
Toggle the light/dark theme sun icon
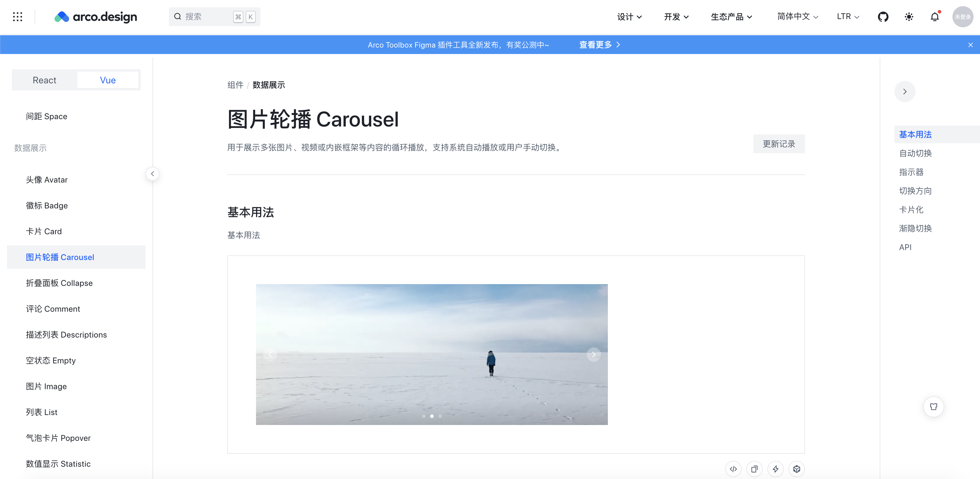point(908,17)
